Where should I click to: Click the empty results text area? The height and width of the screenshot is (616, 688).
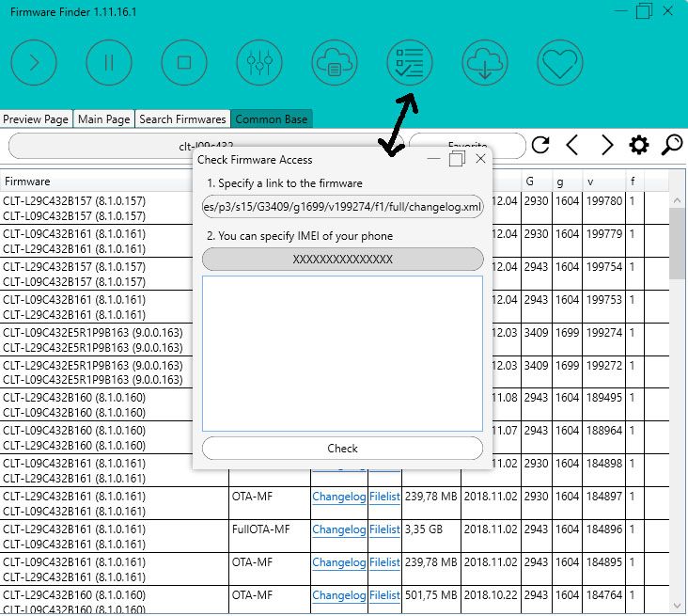[x=343, y=354]
